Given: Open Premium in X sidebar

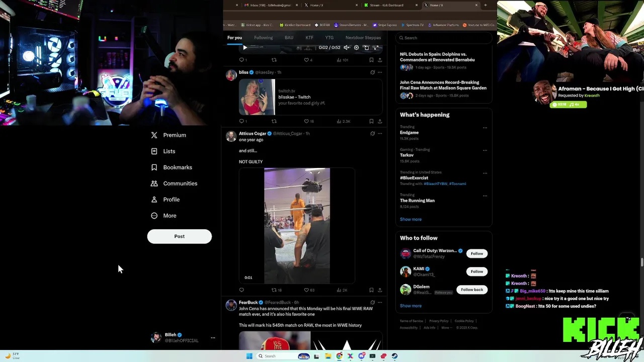Looking at the screenshot, I should pyautogui.click(x=169, y=135).
